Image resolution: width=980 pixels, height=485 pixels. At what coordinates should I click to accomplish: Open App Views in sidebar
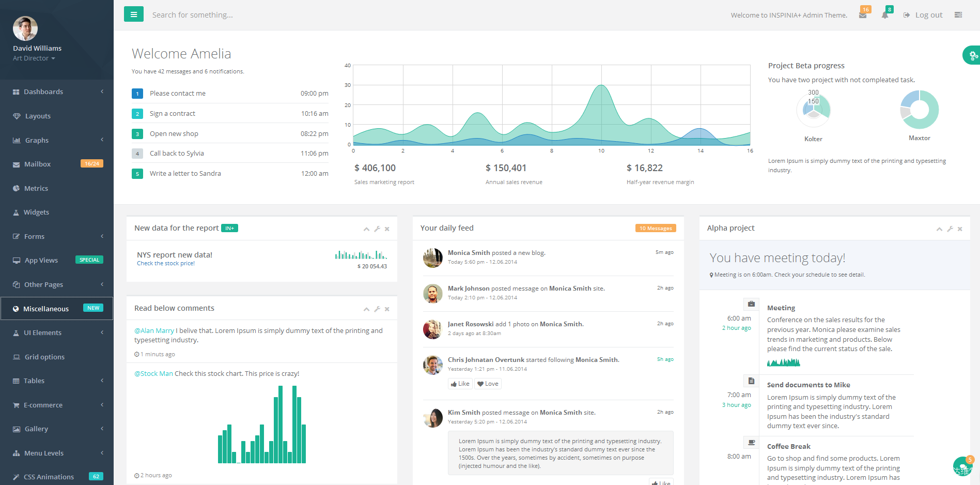pos(57,260)
